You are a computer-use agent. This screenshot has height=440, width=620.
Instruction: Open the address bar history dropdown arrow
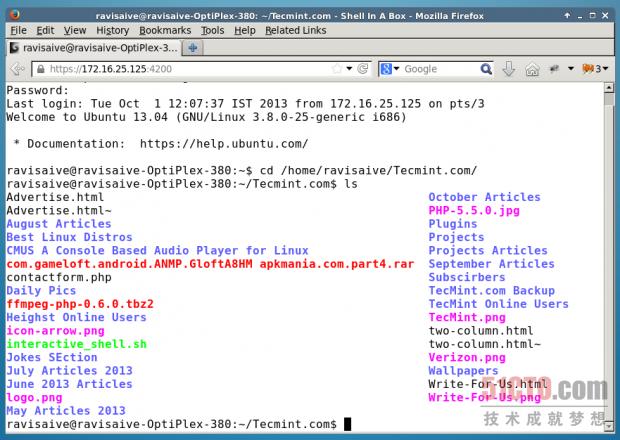click(349, 69)
